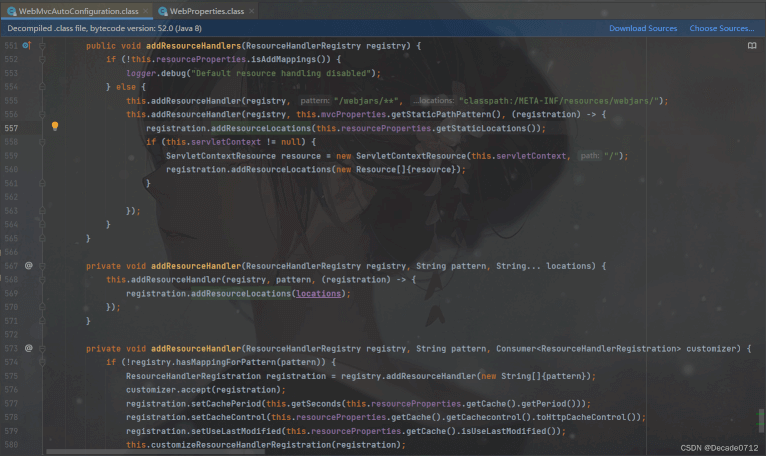
Task: Click the horizontal scrollbar at editor bottom
Action: click(x=155, y=452)
